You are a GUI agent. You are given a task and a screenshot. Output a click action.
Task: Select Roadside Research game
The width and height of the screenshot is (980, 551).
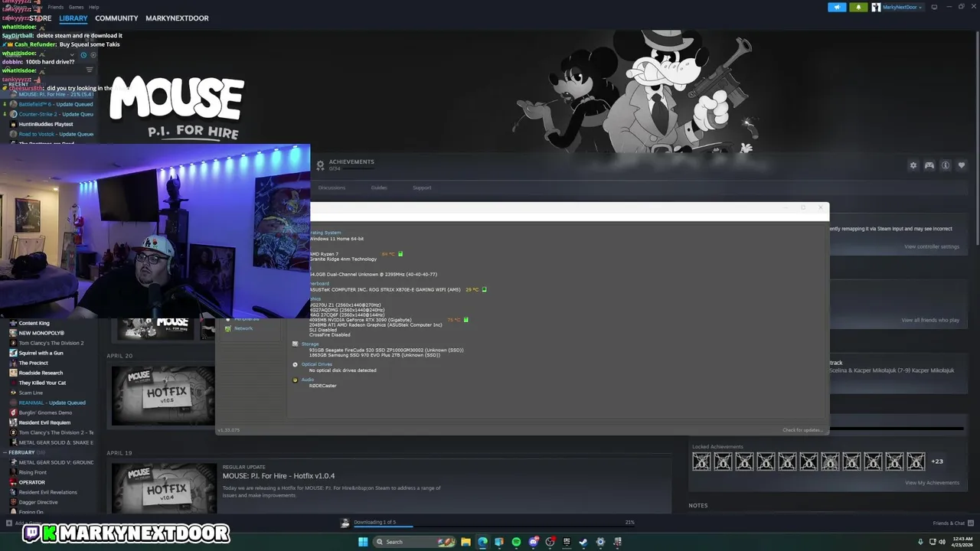point(41,373)
